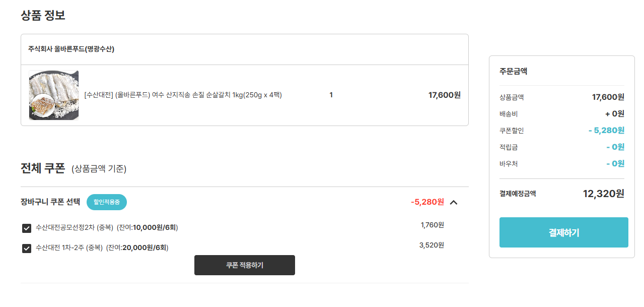Select the 수산대전공모선정2차 coupon label text
The width and height of the screenshot is (644, 307).
coord(107,228)
